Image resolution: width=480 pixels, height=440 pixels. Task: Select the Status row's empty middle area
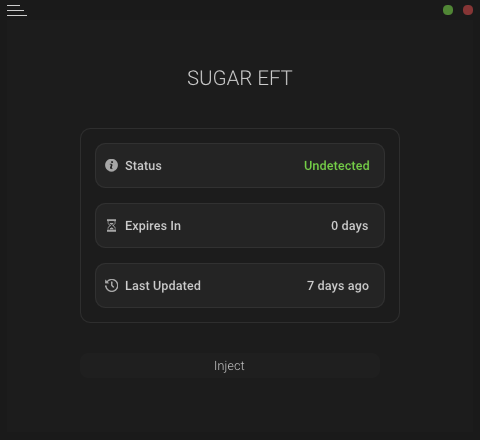click(x=233, y=166)
